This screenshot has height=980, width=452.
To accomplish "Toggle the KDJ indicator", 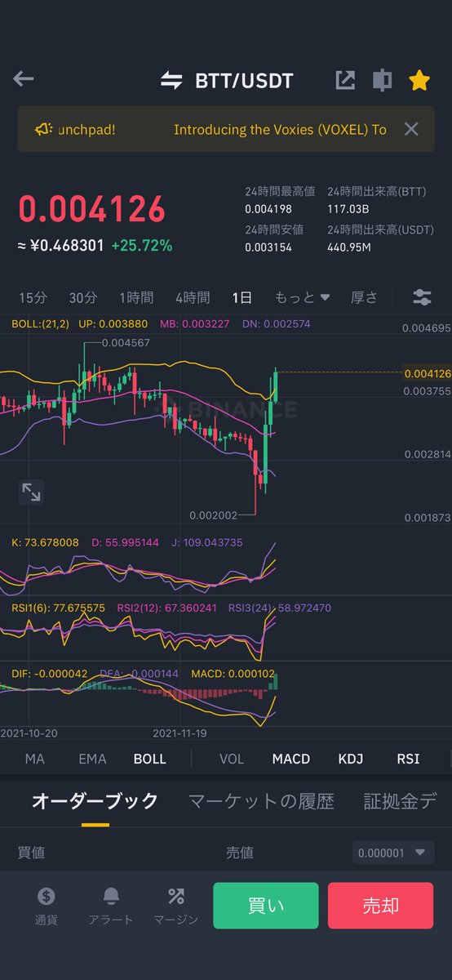I will pyautogui.click(x=352, y=759).
